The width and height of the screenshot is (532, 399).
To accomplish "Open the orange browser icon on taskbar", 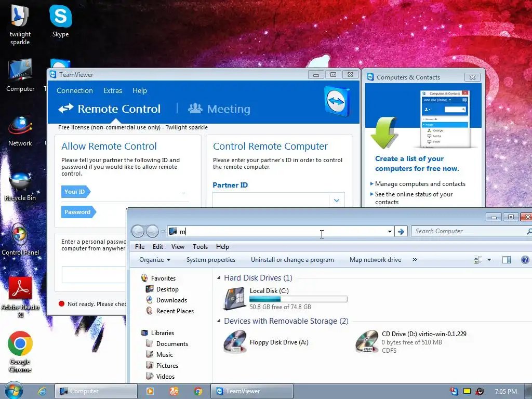I will point(174,391).
